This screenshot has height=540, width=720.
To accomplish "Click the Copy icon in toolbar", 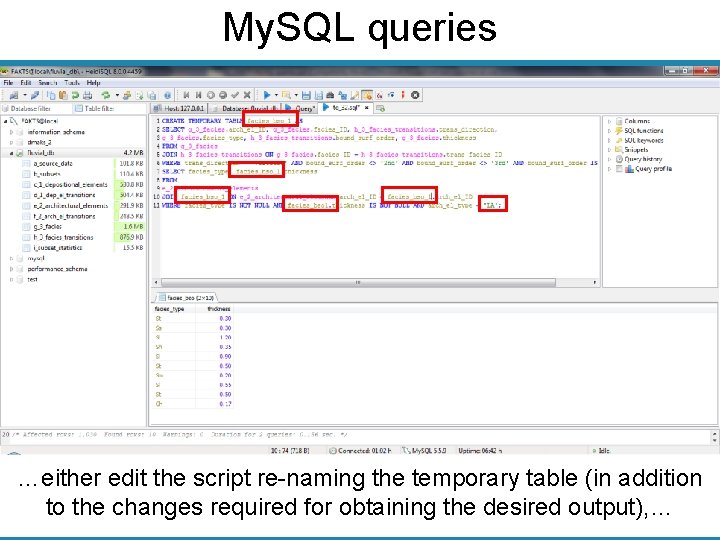I will (x=51, y=95).
